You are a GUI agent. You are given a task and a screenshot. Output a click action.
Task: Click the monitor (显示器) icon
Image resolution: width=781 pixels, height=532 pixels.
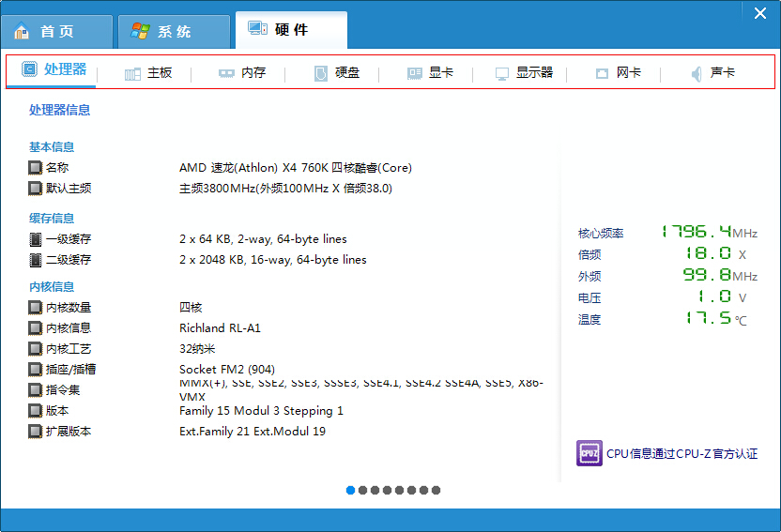pyautogui.click(x=502, y=73)
